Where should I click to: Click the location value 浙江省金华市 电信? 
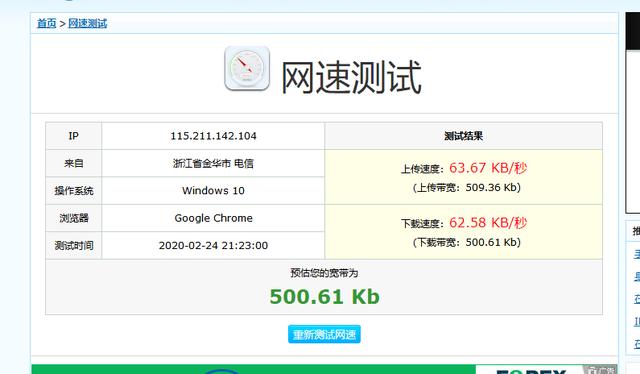[213, 163]
